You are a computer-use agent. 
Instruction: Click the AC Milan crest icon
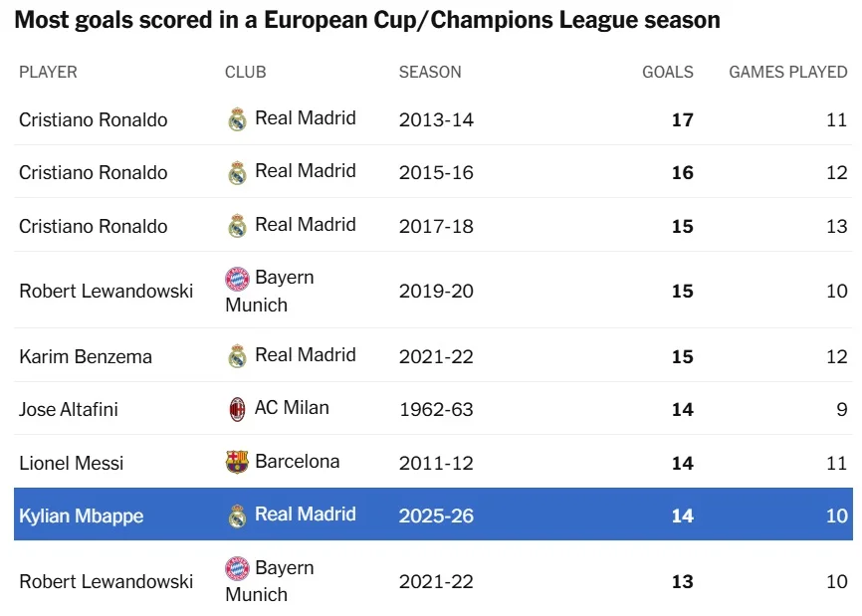[237, 409]
